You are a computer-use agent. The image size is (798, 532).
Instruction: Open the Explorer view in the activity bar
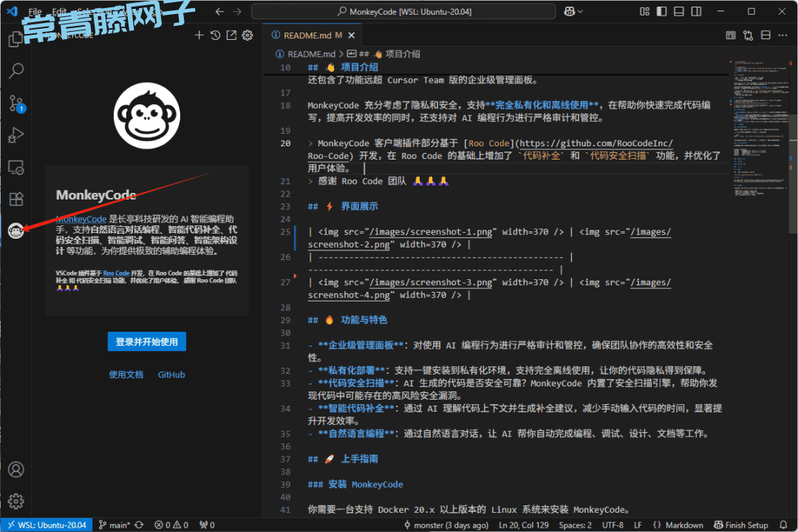point(16,38)
